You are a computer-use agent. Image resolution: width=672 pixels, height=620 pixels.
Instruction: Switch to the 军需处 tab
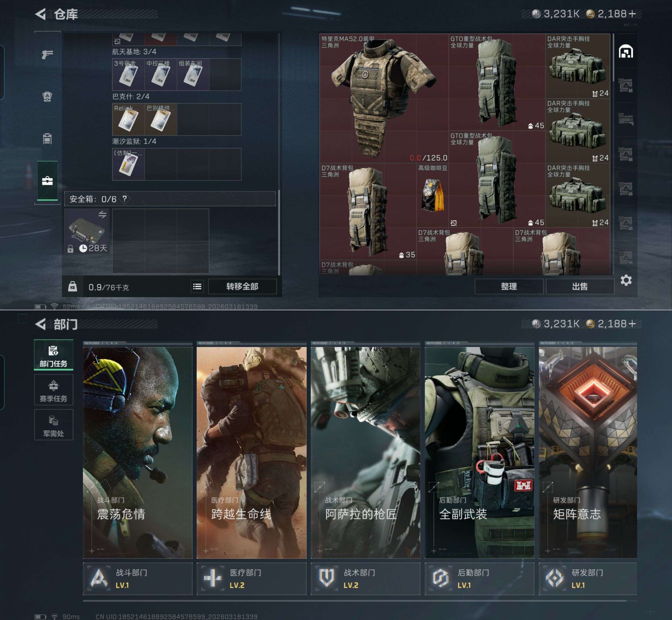point(53,425)
